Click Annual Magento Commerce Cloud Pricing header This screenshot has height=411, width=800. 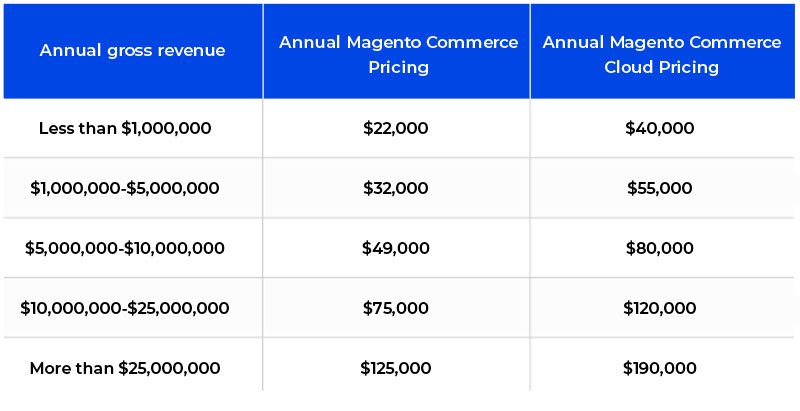(663, 50)
